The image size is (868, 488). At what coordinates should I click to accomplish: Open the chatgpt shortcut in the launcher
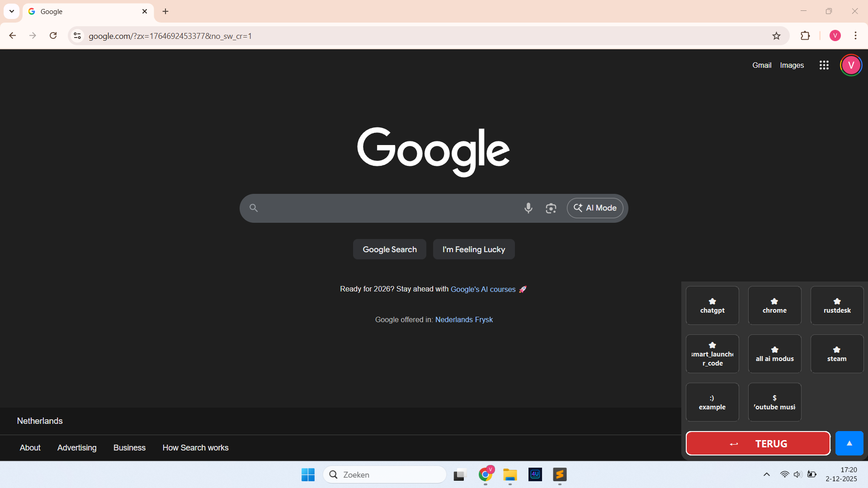coord(712,305)
